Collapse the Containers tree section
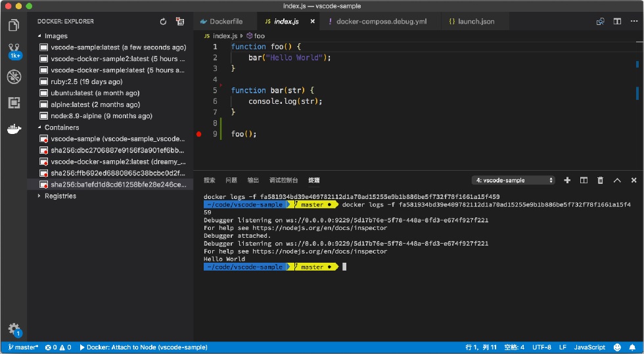The width and height of the screenshot is (644, 354). click(x=39, y=127)
